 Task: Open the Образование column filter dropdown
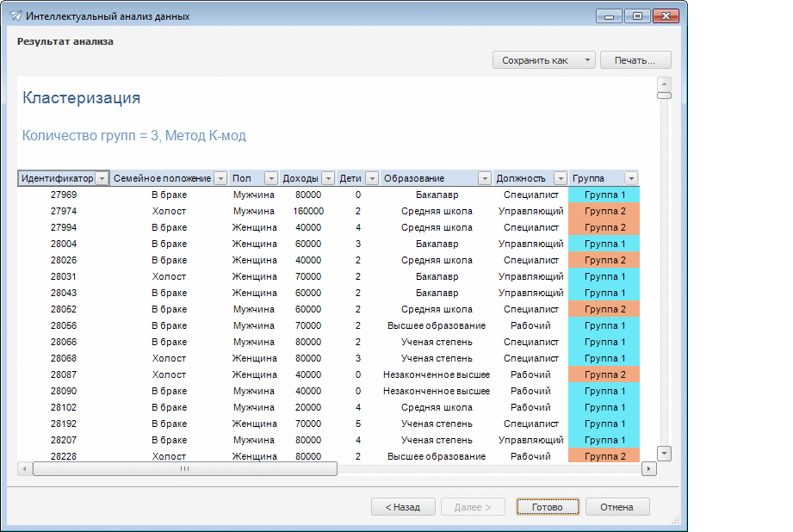click(x=484, y=178)
